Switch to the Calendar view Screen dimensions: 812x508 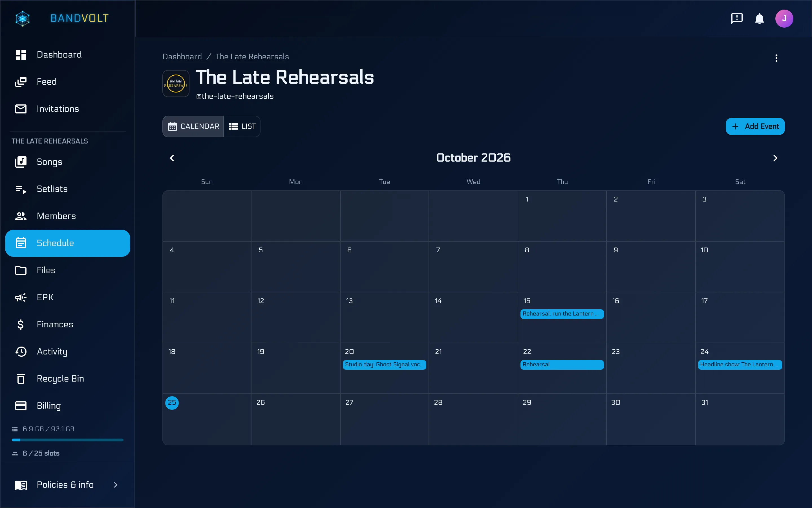click(x=193, y=126)
